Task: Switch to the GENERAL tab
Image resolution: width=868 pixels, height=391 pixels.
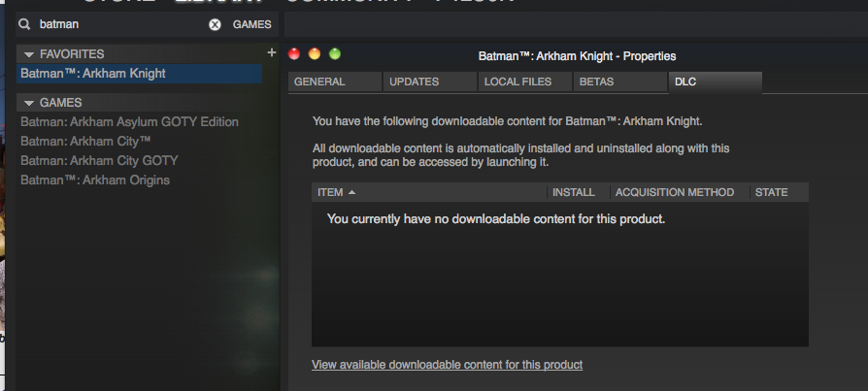Action: tap(335, 81)
